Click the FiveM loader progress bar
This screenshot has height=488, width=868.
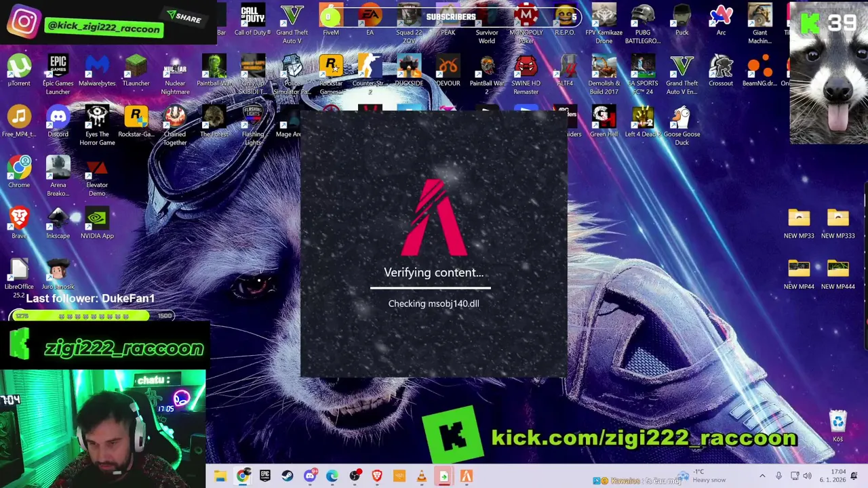430,288
